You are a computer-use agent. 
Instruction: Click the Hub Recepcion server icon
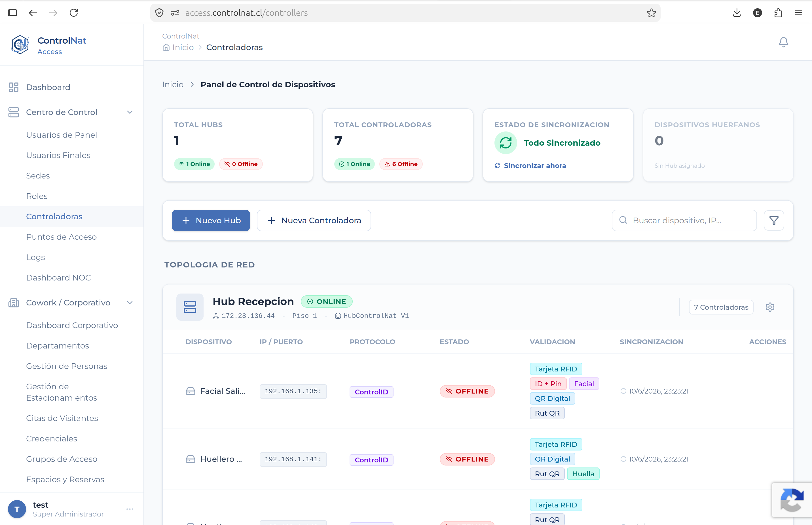tap(190, 307)
